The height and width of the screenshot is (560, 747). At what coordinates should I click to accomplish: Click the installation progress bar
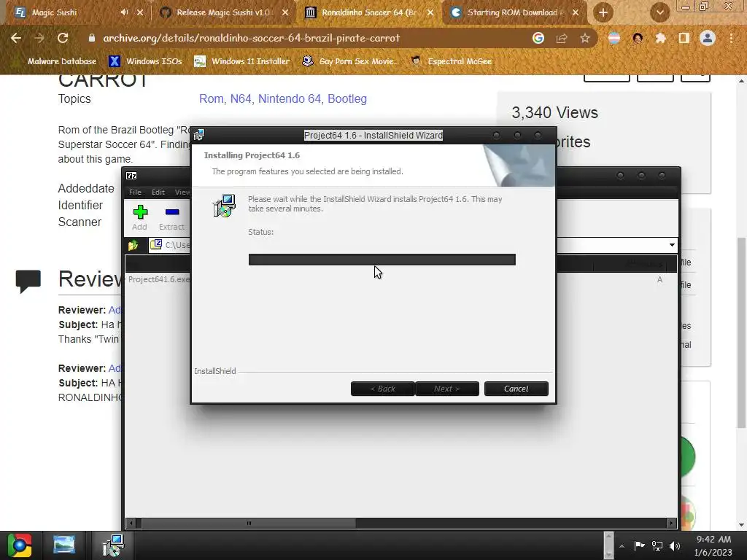(382, 260)
